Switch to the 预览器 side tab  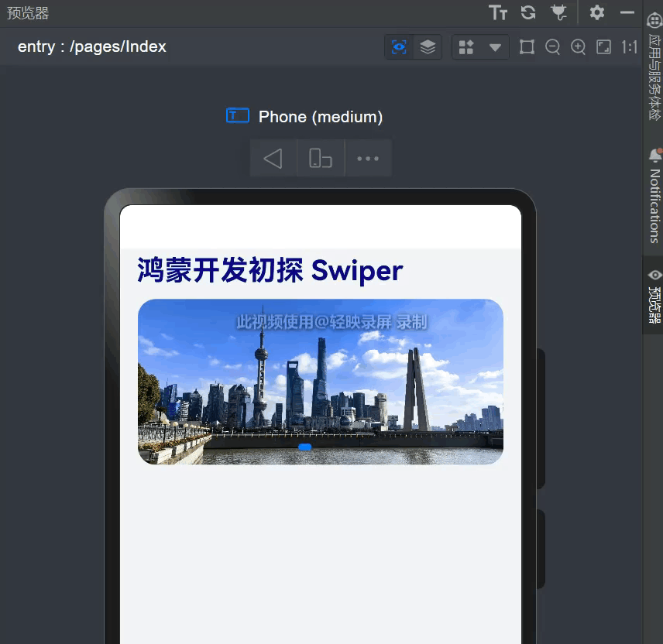(654, 296)
